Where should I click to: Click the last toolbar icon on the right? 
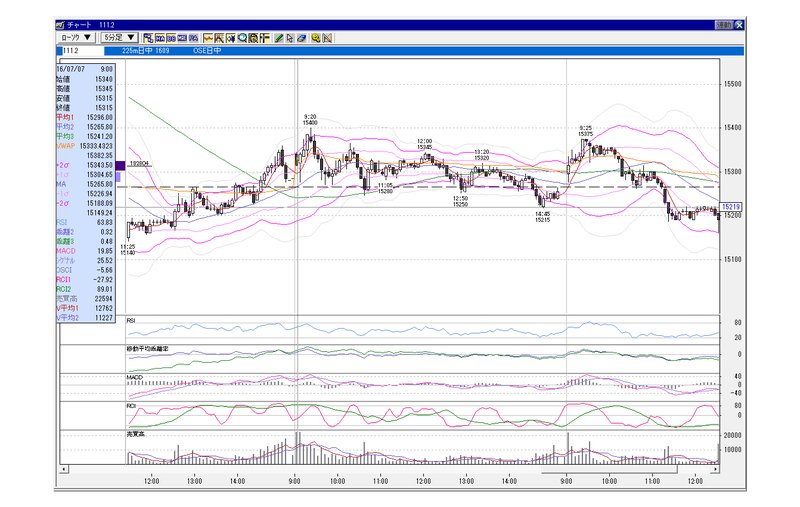pyautogui.click(x=327, y=38)
